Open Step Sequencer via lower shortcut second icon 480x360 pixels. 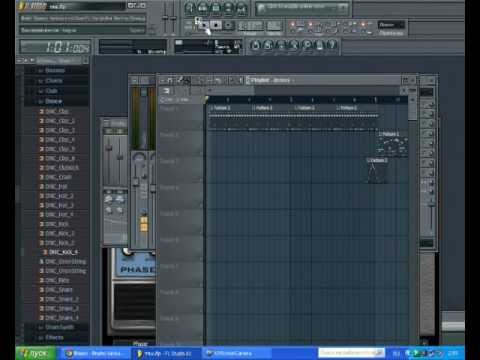268,45
